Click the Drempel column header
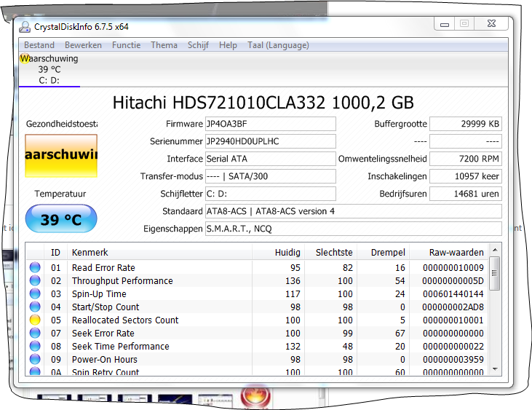Image resolution: width=532 pixels, height=410 pixels. pos(383,252)
